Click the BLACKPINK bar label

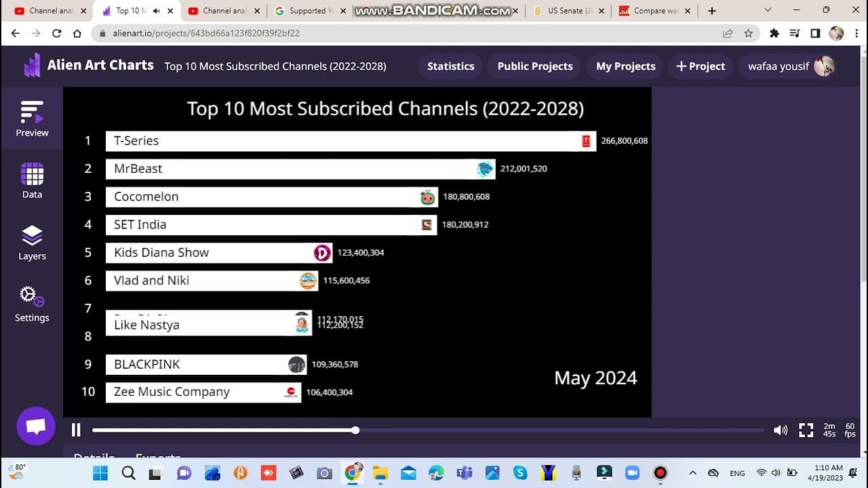pos(147,364)
